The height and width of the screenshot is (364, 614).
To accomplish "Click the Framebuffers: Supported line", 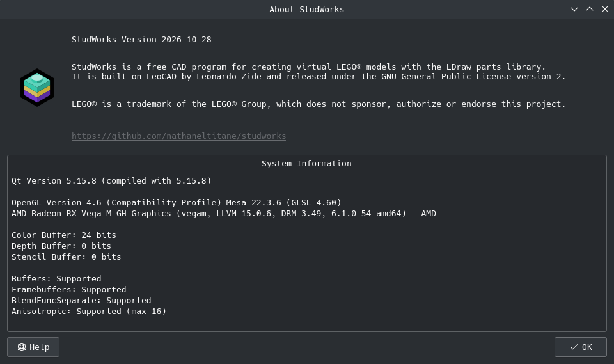I will pyautogui.click(x=69, y=290).
